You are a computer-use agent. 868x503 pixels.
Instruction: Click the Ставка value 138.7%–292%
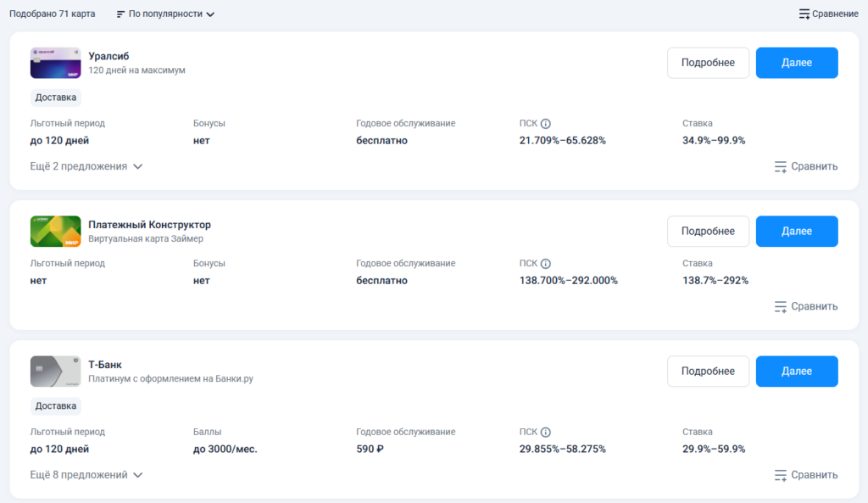tap(715, 281)
